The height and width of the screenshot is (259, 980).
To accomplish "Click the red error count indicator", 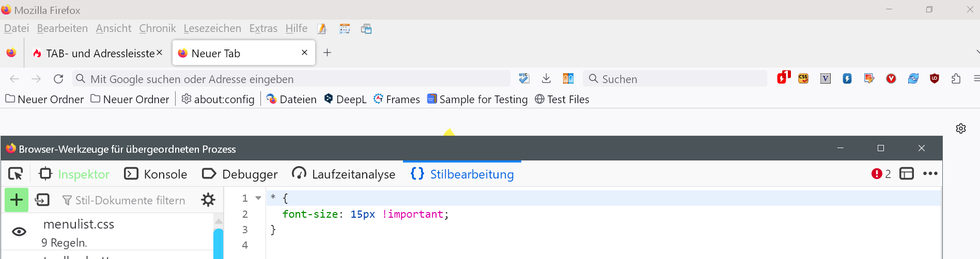I will click(881, 174).
